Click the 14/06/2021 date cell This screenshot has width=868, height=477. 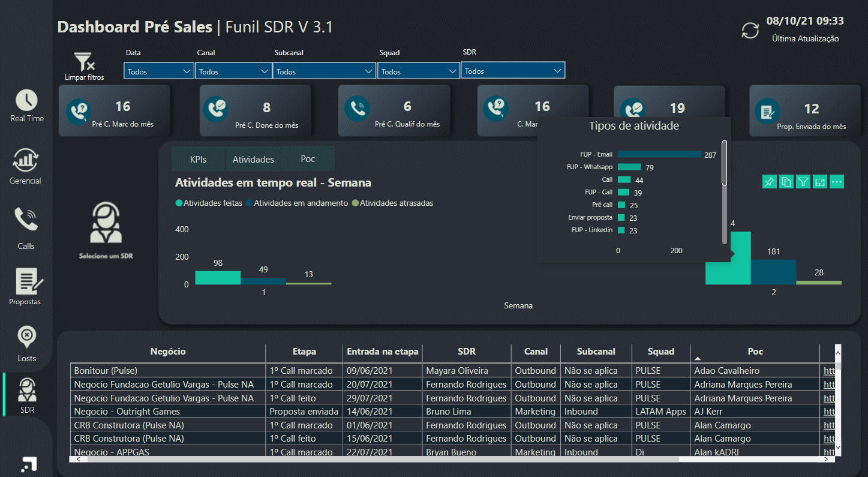(x=382, y=412)
